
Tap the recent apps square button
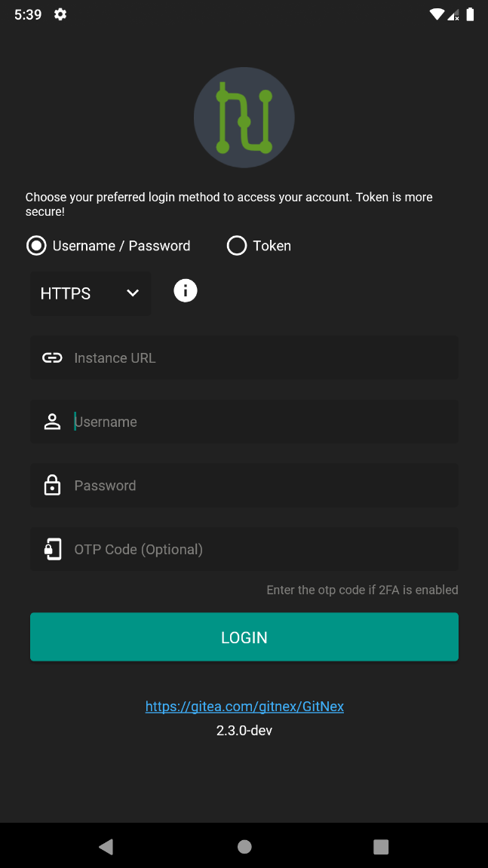[x=381, y=847]
